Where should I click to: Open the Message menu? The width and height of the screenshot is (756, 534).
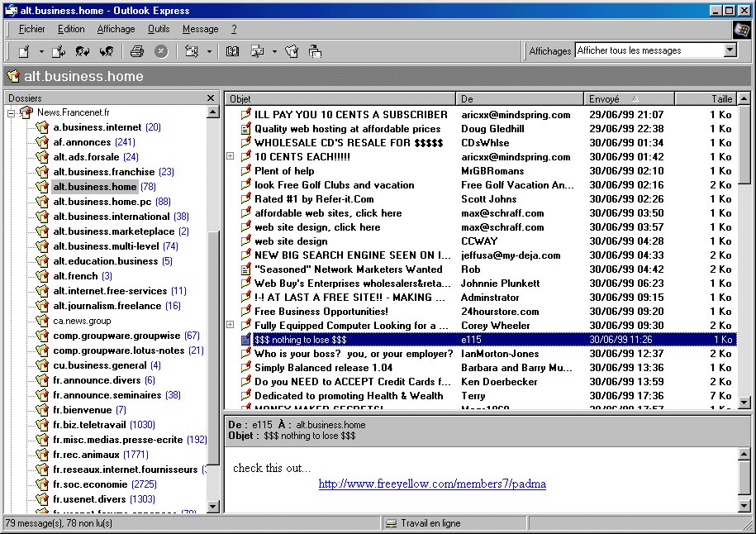[200, 29]
